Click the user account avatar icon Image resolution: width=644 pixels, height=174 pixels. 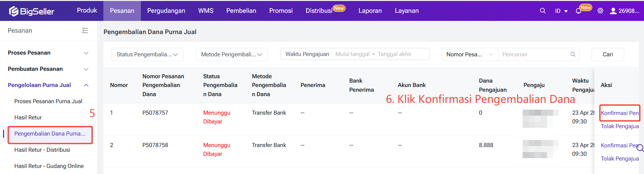click(613, 11)
